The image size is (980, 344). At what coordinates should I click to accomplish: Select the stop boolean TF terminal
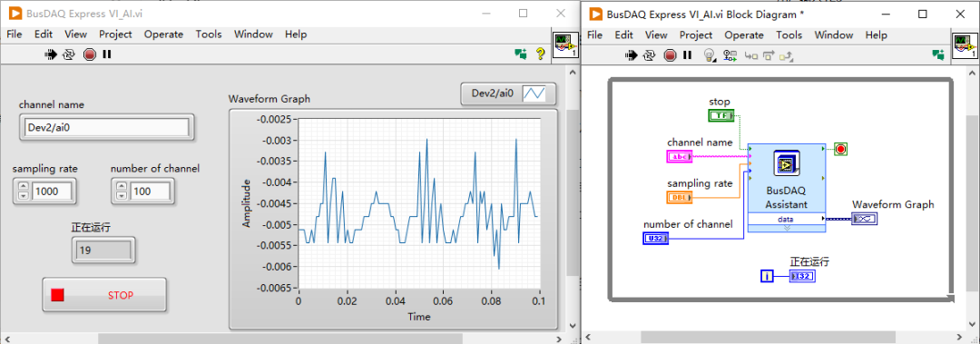coord(721,115)
